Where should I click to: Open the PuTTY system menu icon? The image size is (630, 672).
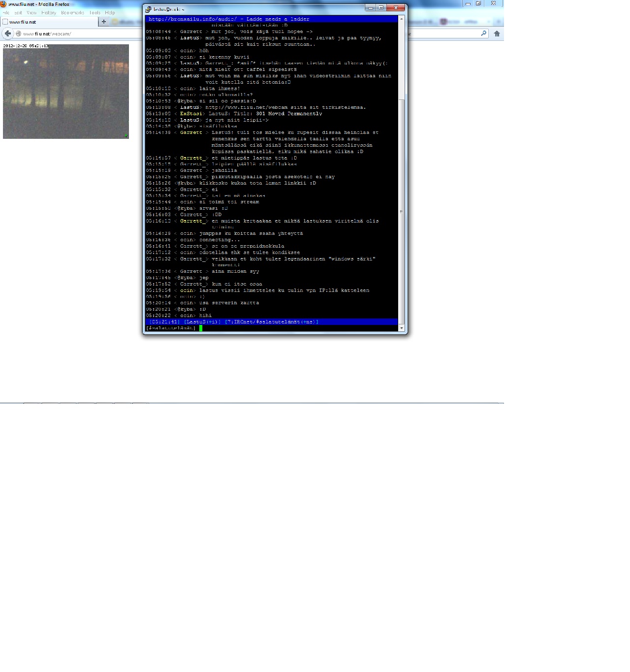(x=148, y=9)
